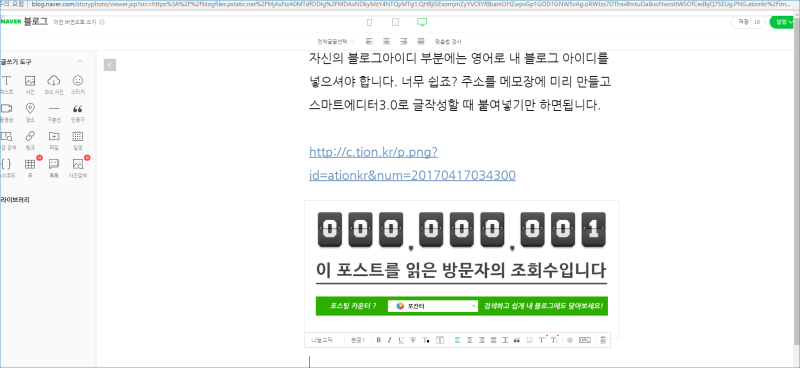The height and width of the screenshot is (368, 800).
Task: Insert list from floating toolbar
Action: tap(529, 340)
